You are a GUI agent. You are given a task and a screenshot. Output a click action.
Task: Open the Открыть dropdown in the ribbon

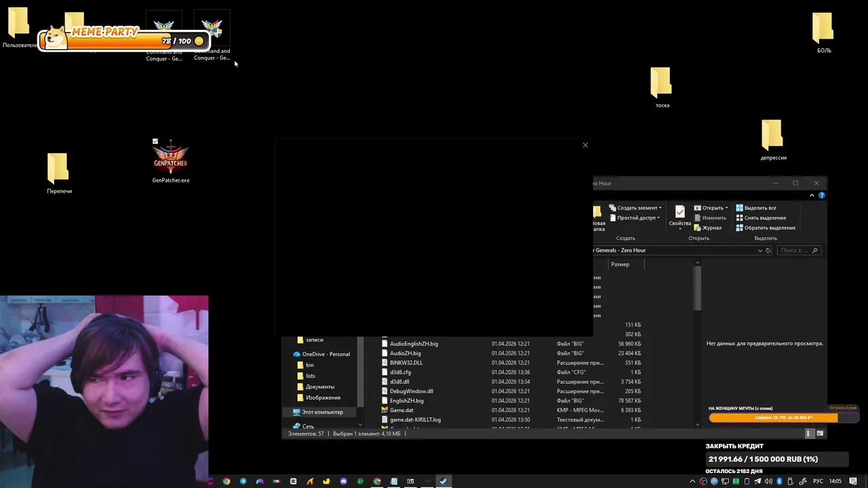point(711,208)
